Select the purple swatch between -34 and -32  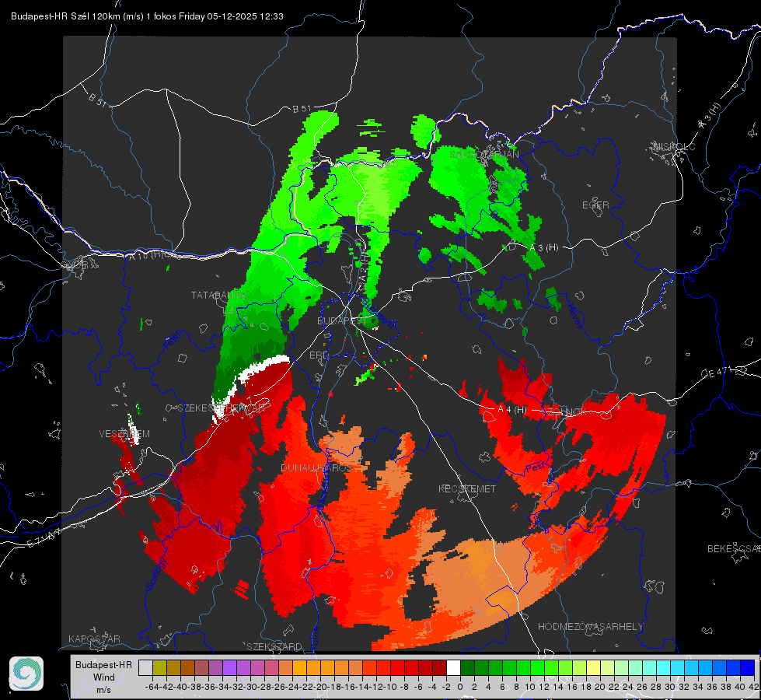229,667
